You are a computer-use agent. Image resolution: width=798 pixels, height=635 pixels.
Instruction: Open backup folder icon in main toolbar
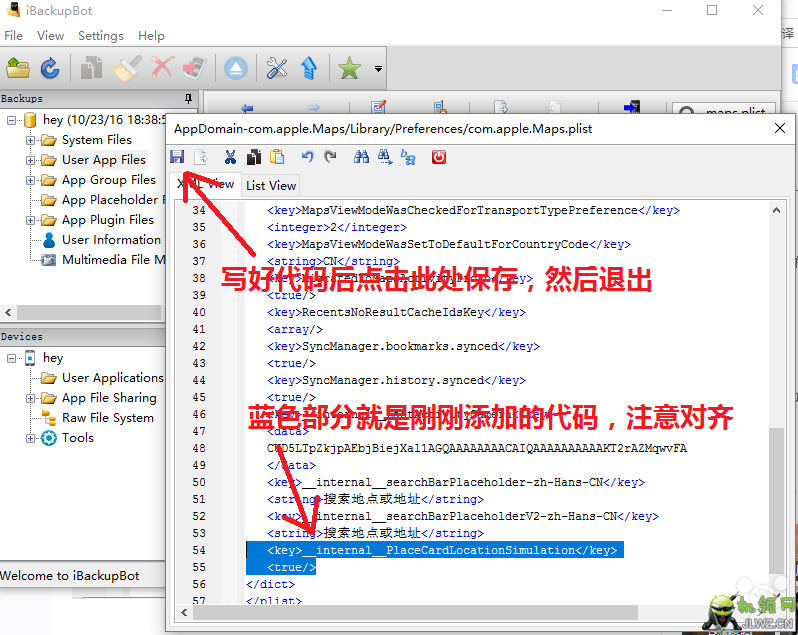(18, 68)
